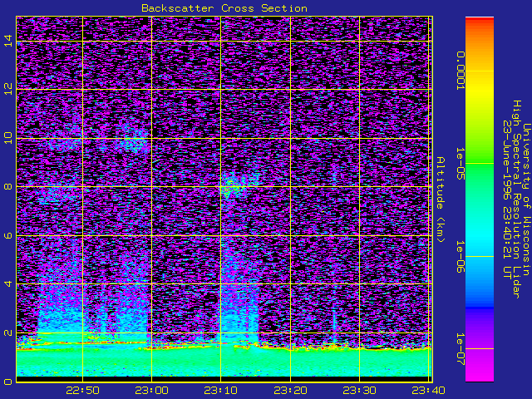The image size is (532, 399).
Task: Click the 0.0001 color scale label
Action: tap(460, 71)
